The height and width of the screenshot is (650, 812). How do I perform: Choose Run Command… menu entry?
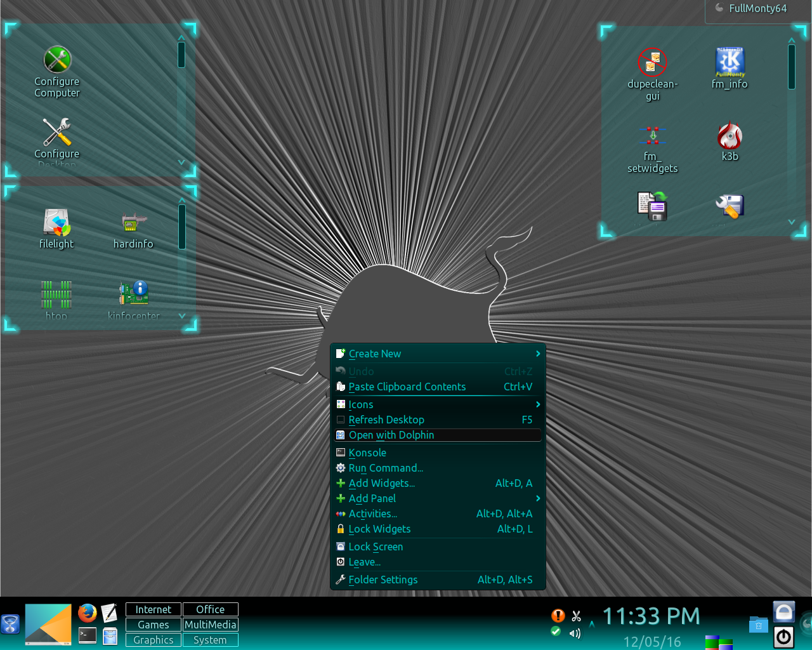coord(438,468)
